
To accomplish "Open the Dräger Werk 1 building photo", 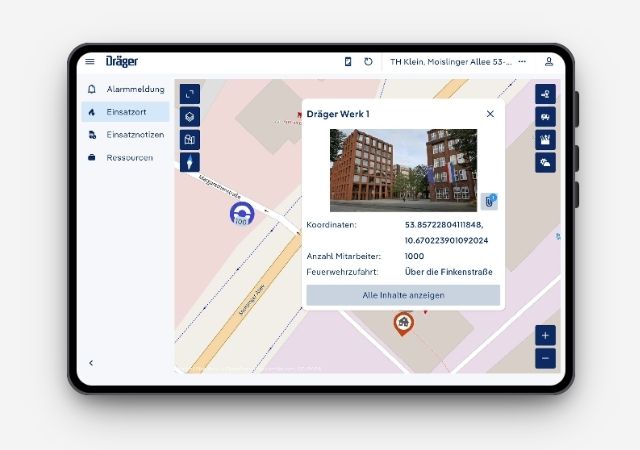I will tap(403, 170).
